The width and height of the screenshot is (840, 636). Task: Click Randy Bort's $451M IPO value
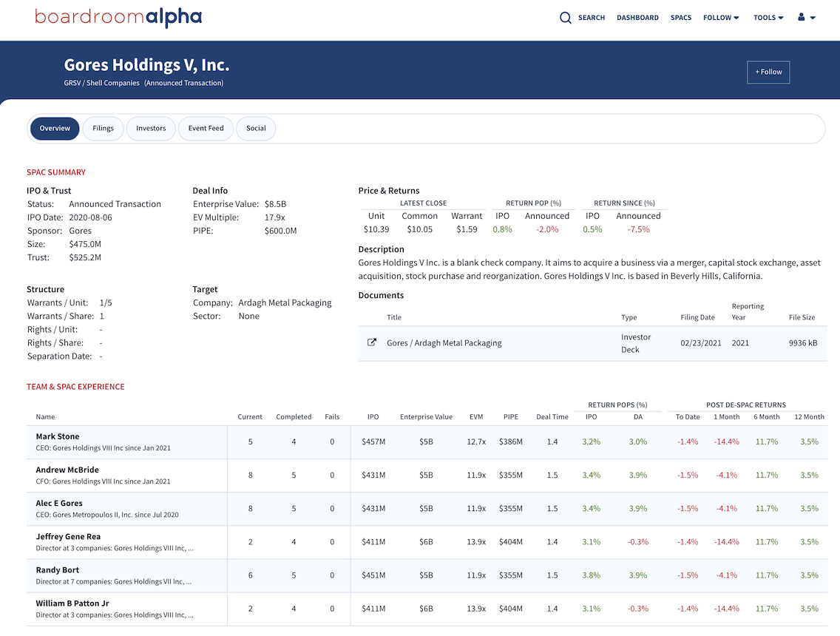click(373, 575)
